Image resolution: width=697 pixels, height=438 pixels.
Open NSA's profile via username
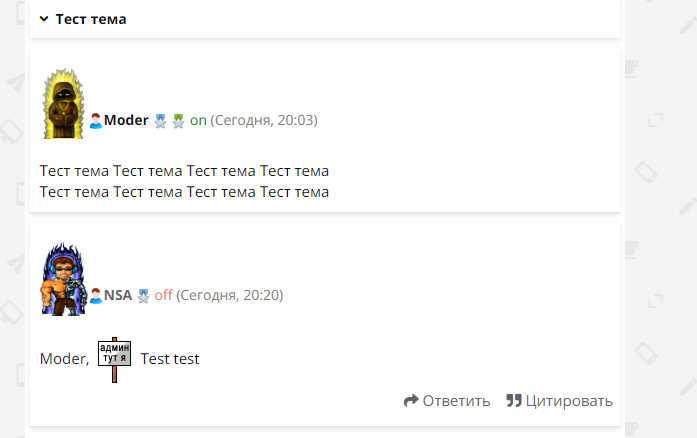click(118, 296)
